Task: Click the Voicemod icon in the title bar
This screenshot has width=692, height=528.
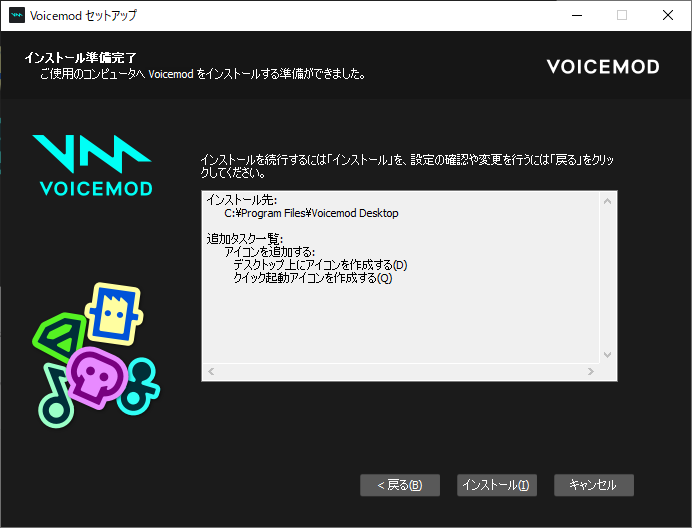Action: pyautogui.click(x=17, y=15)
